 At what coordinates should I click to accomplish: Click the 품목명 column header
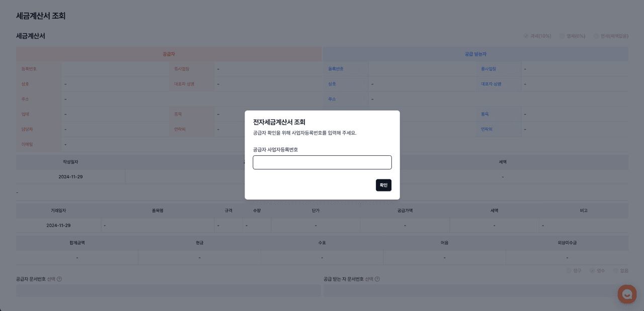point(157,211)
